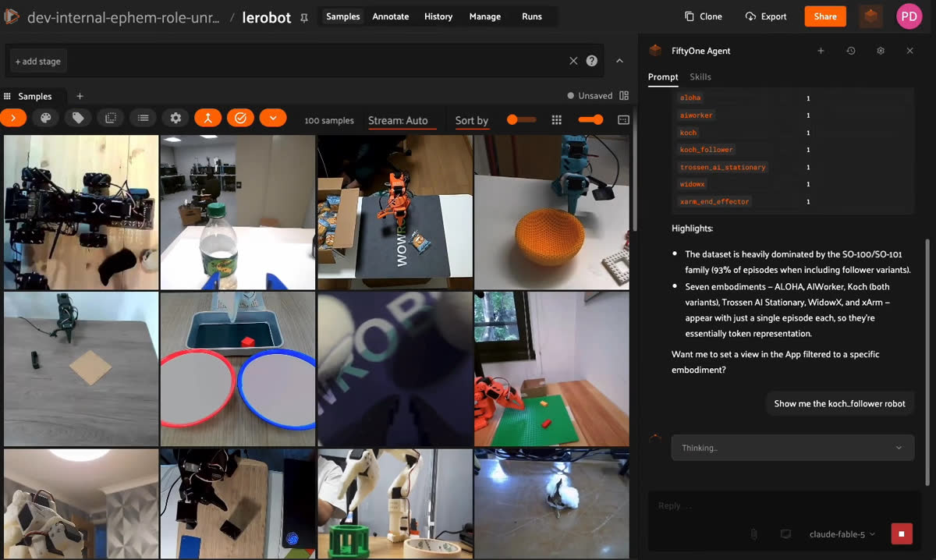Click the grid dots icon in the toolbar
Image resolution: width=936 pixels, height=560 pixels.
click(556, 119)
